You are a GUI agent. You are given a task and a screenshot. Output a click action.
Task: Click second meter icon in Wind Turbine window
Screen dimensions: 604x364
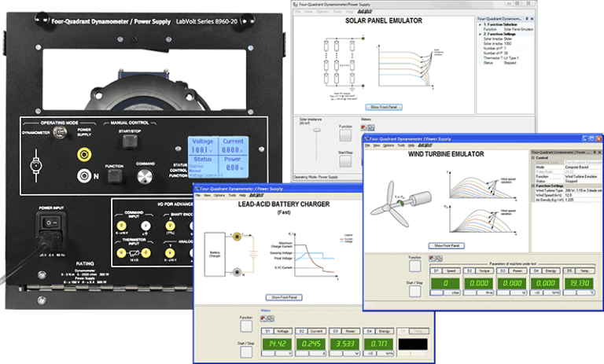[439, 259]
